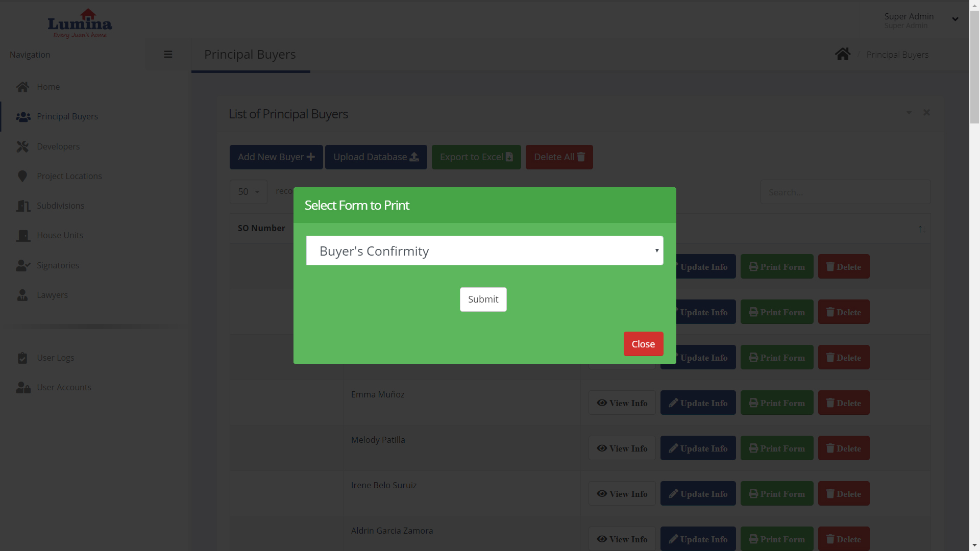Open the 50 records per page dropdown
980x551 pixels.
coord(248,192)
